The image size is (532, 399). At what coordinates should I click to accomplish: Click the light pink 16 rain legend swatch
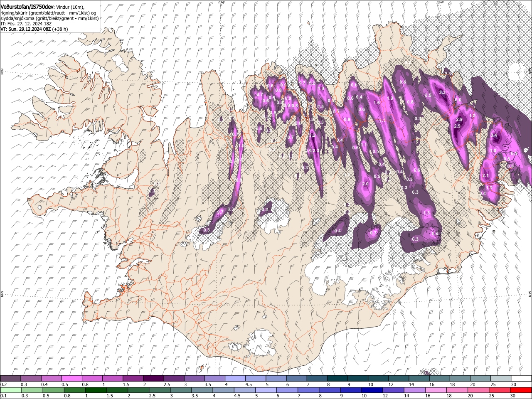point(436,390)
